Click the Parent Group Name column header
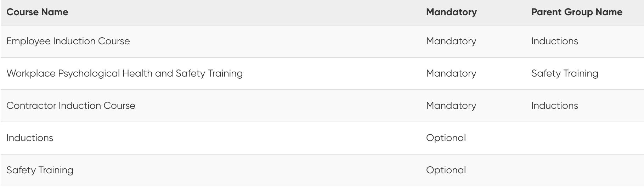 576,12
